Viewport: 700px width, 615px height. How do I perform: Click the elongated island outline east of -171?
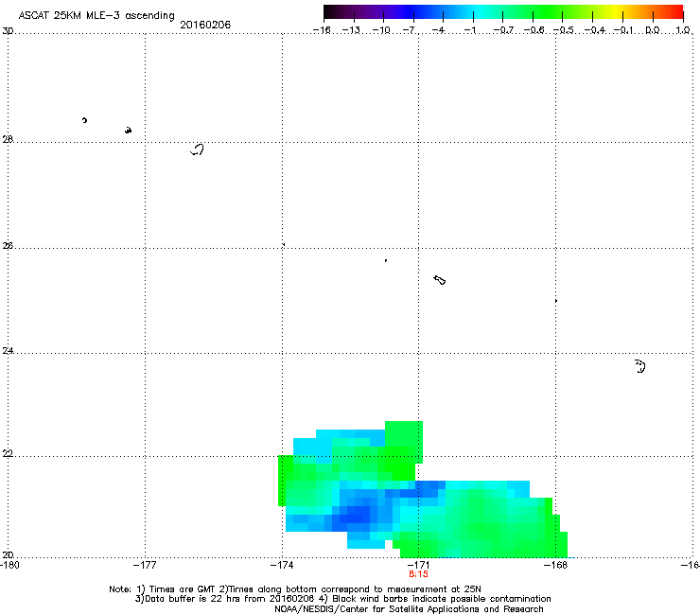pyautogui.click(x=439, y=280)
